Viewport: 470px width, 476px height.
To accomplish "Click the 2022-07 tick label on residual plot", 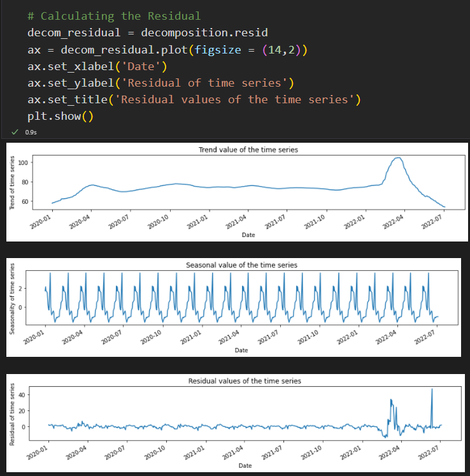I will 428,452.
